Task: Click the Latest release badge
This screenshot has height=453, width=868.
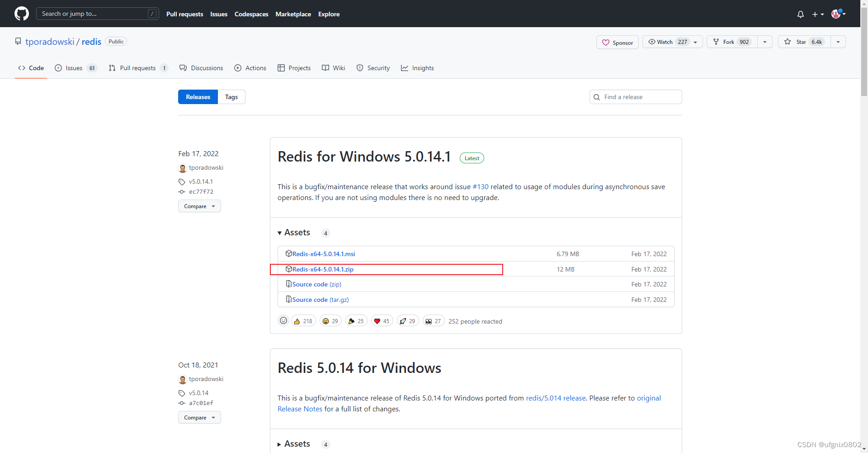Action: 472,158
